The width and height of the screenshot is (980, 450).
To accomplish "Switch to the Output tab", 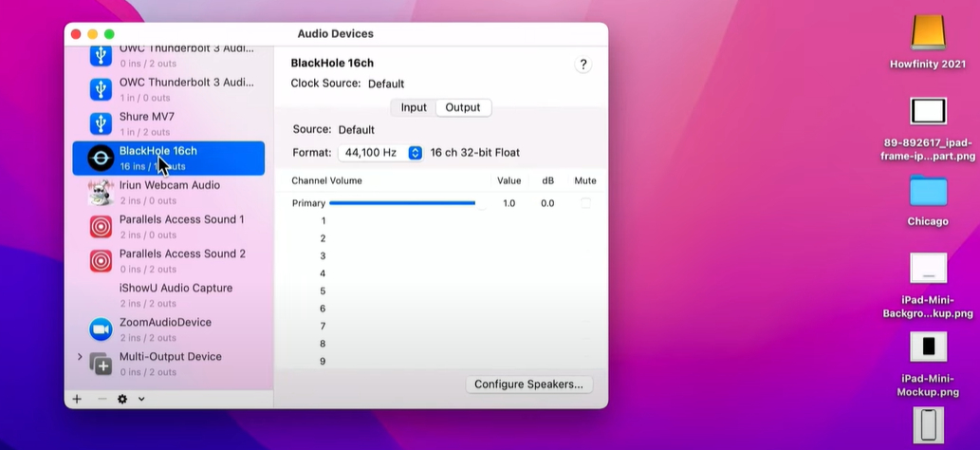I will pyautogui.click(x=463, y=107).
